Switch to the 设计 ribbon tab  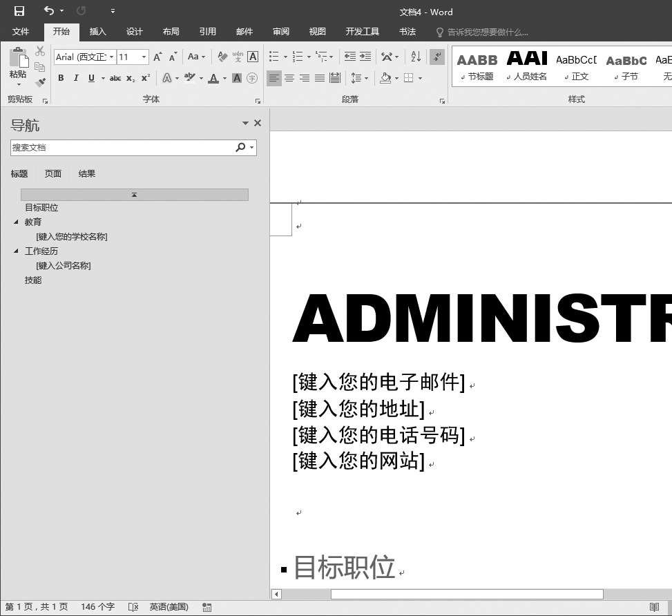134,32
